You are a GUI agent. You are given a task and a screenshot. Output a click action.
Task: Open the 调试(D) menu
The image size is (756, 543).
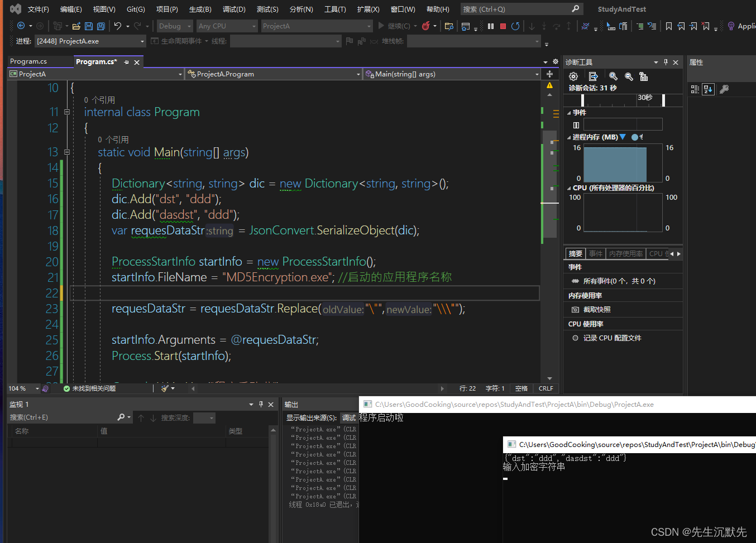233,9
